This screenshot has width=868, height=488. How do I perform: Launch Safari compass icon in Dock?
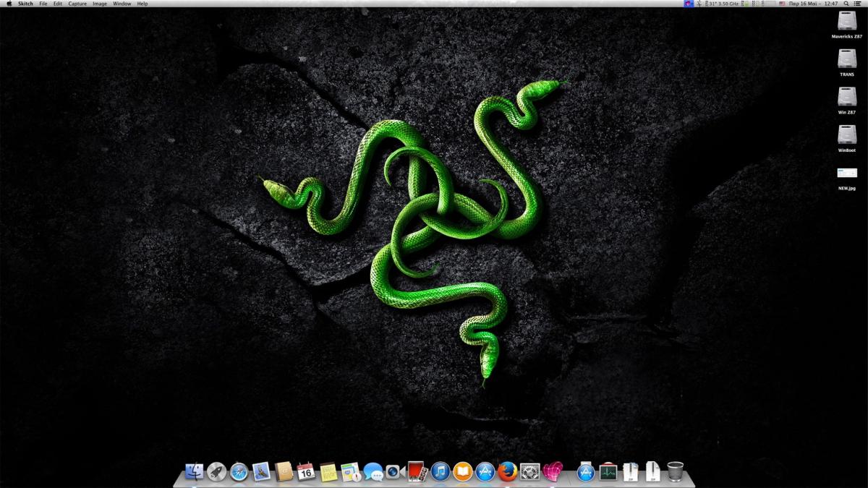(239, 472)
